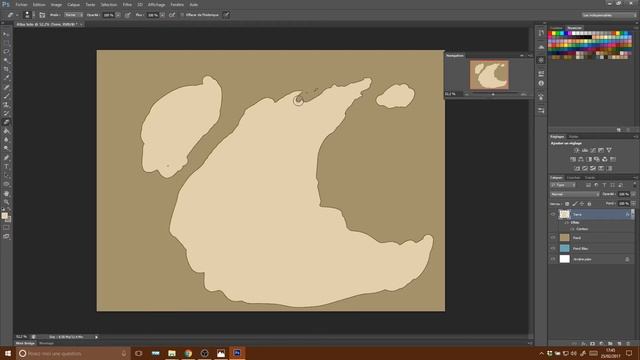Open Opacité slider arrow in options bar
This screenshot has width=640, height=360.
click(x=118, y=15)
